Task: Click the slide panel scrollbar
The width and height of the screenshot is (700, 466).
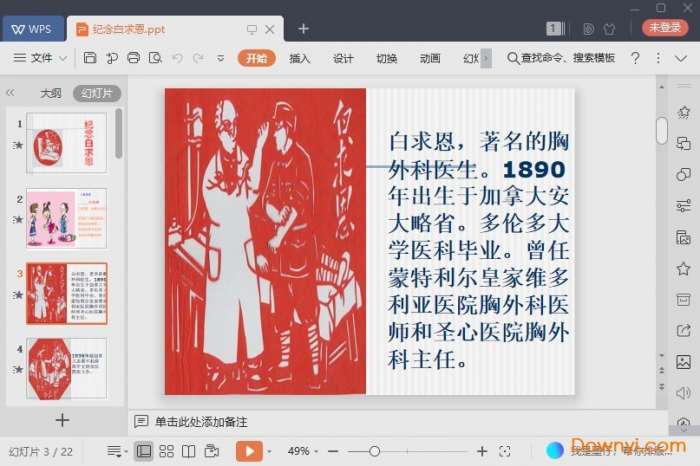Action: pyautogui.click(x=118, y=133)
